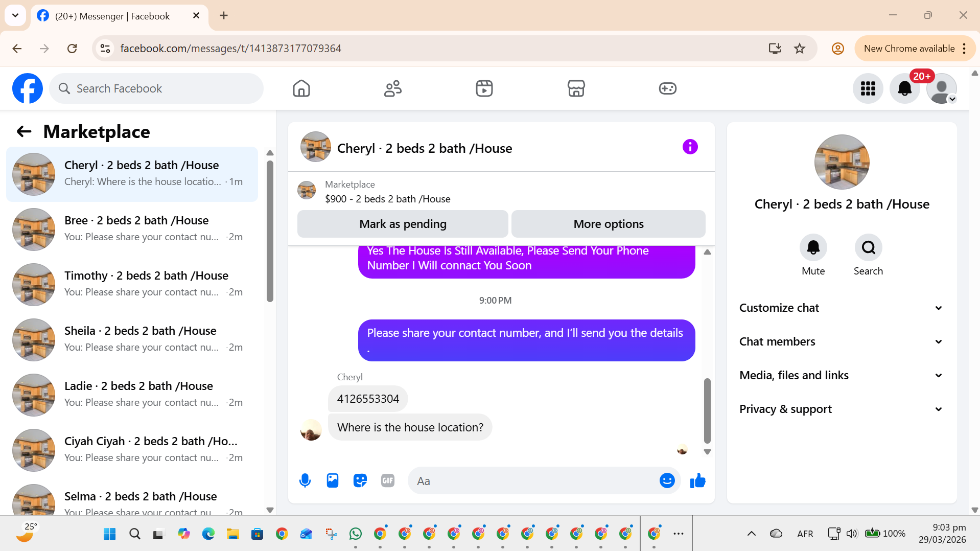Open Timothy conversation in the list
This screenshot has width=980, height=551.
coord(132,285)
